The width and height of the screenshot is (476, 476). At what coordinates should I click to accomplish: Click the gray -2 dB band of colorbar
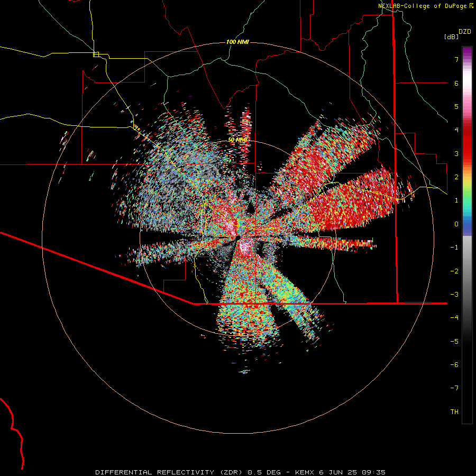pyautogui.click(x=467, y=271)
